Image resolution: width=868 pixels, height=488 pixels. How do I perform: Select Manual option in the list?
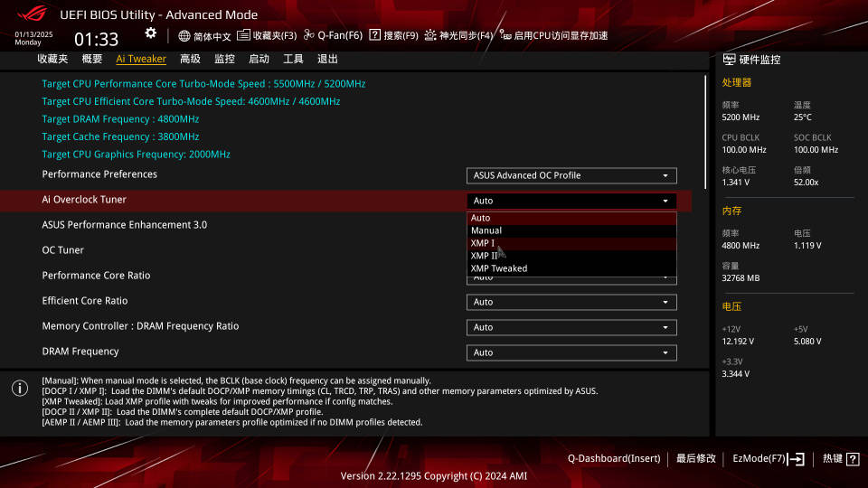tap(571, 230)
